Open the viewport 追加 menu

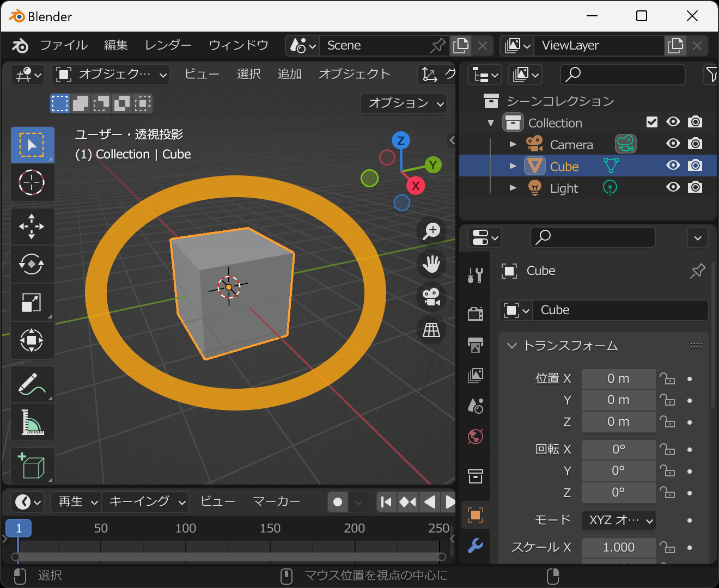290,74
